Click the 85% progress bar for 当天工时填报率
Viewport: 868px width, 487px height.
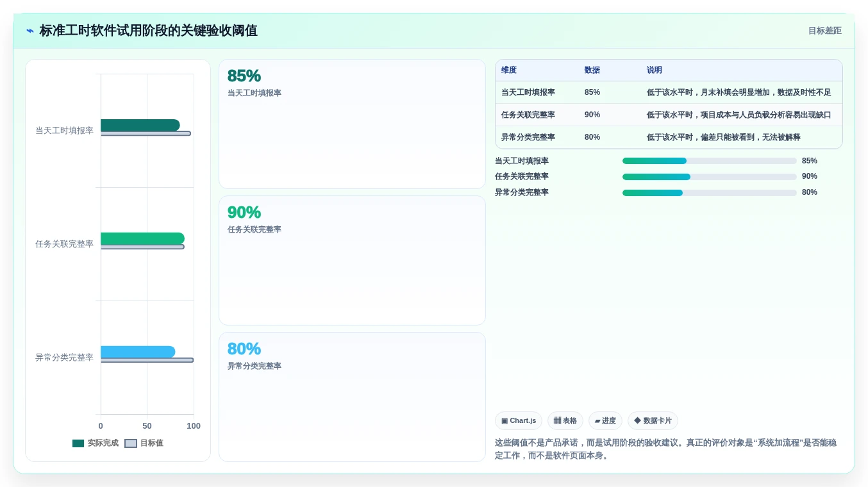coord(710,161)
